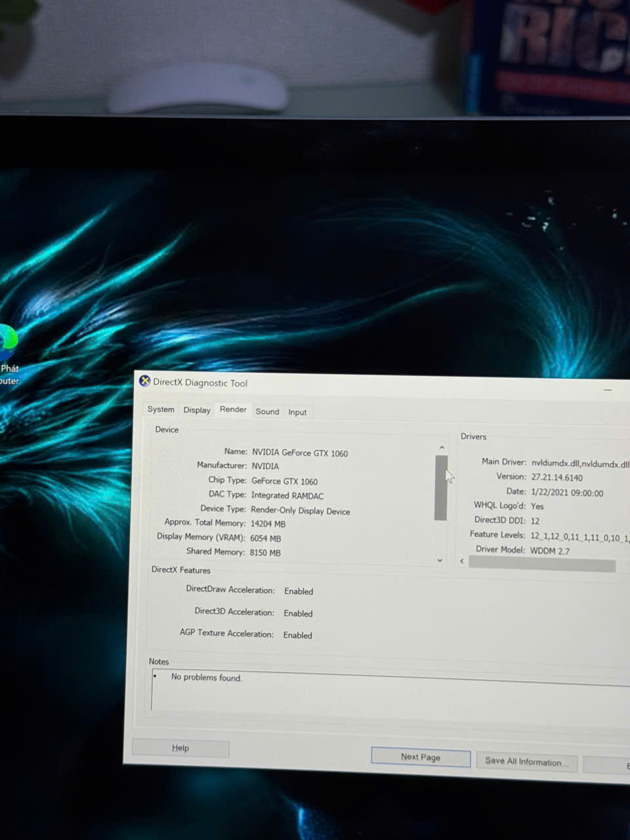Click the Device list vertical scrollbar thumb

(x=441, y=488)
